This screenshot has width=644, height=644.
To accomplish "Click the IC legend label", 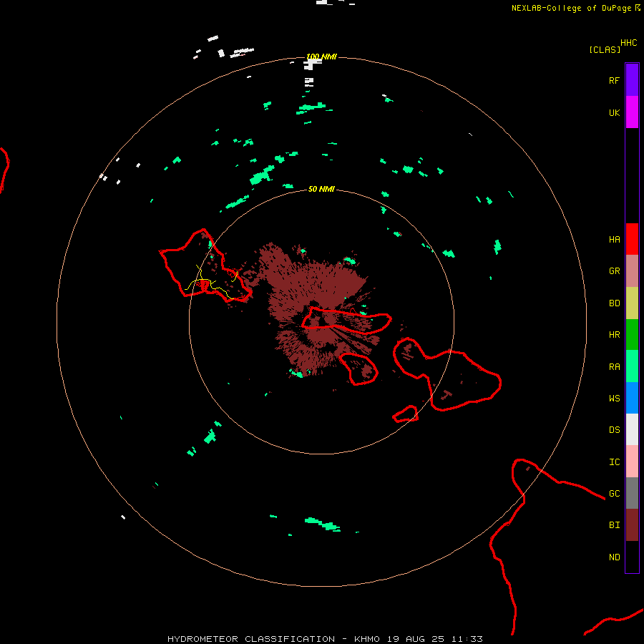I will coord(615,462).
